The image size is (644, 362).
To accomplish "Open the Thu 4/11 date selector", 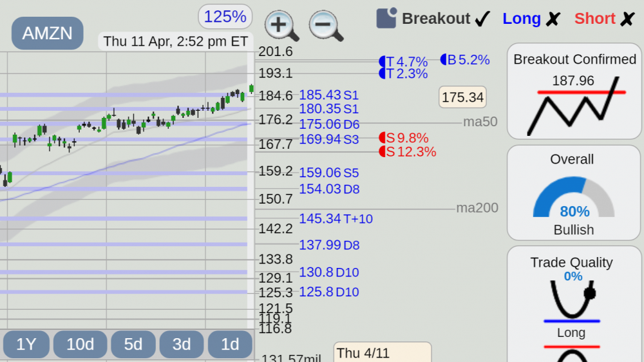I will coord(383,352).
